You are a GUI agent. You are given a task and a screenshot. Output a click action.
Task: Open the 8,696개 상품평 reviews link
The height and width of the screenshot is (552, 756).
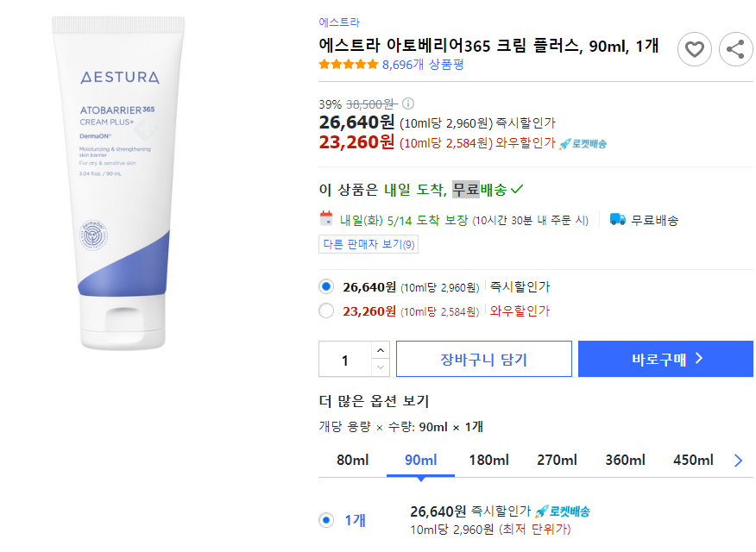423,65
